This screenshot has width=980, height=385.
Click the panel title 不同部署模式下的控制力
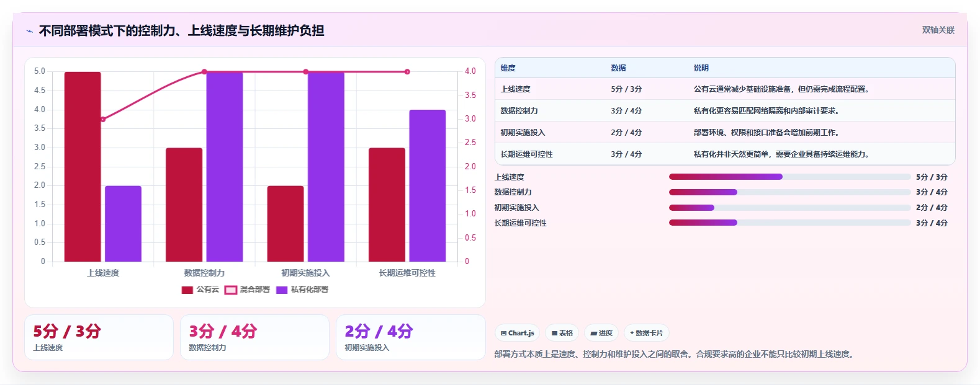[181, 30]
